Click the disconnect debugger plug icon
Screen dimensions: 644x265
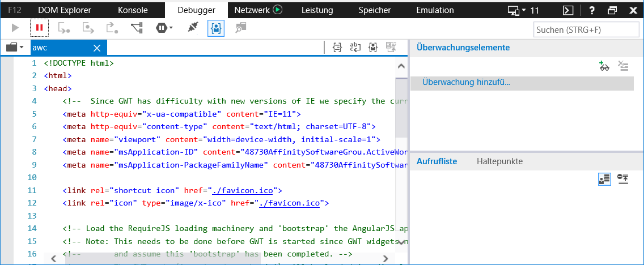click(x=193, y=27)
